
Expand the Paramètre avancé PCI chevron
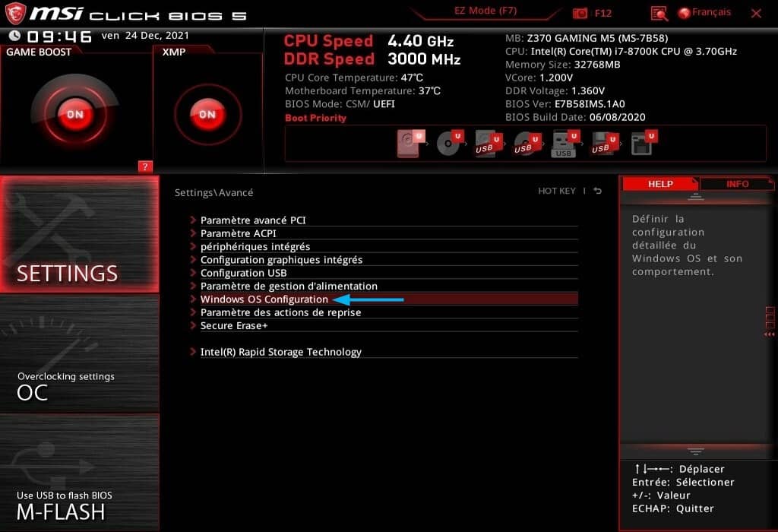click(x=193, y=220)
